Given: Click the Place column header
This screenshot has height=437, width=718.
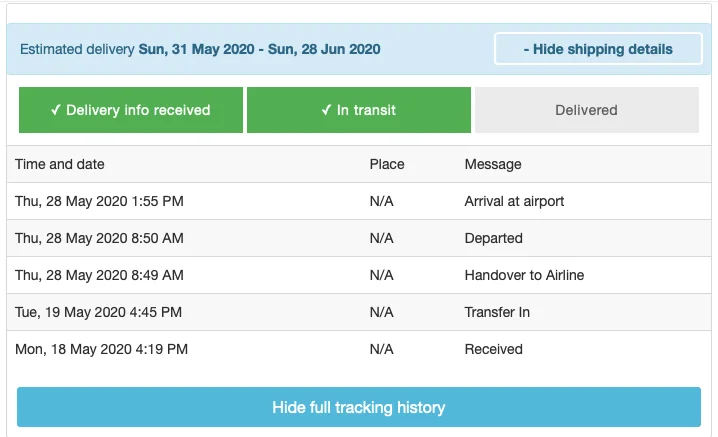Looking at the screenshot, I should click(387, 164).
